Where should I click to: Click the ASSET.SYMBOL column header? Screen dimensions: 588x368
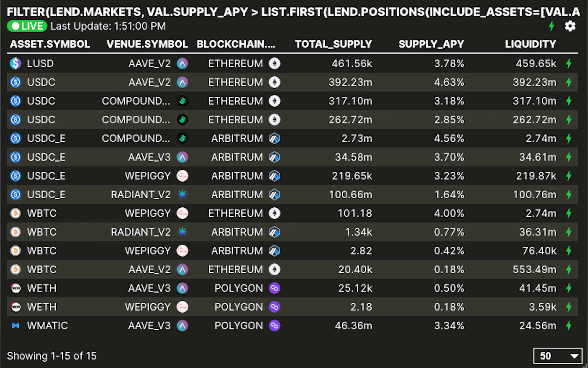click(50, 44)
